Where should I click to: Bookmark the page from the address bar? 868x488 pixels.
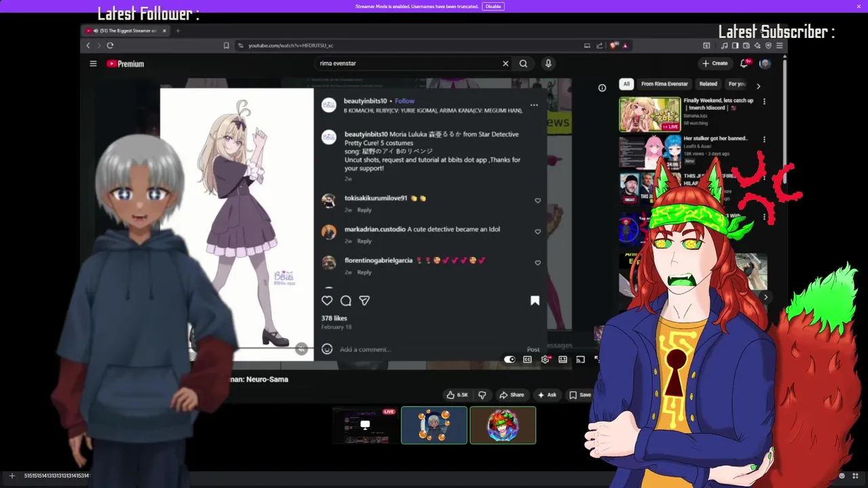pyautogui.click(x=226, y=45)
